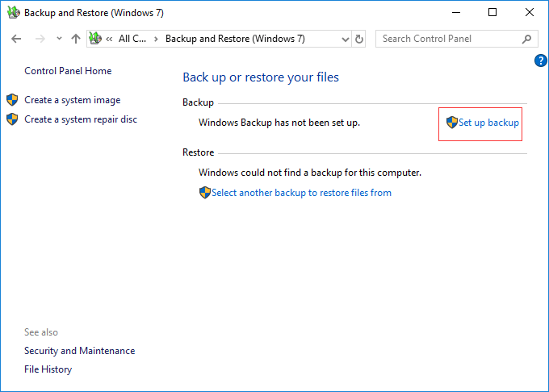This screenshot has height=392, width=549.
Task: Click shield icon beside system repair disc
Action: pyautogui.click(x=12, y=119)
